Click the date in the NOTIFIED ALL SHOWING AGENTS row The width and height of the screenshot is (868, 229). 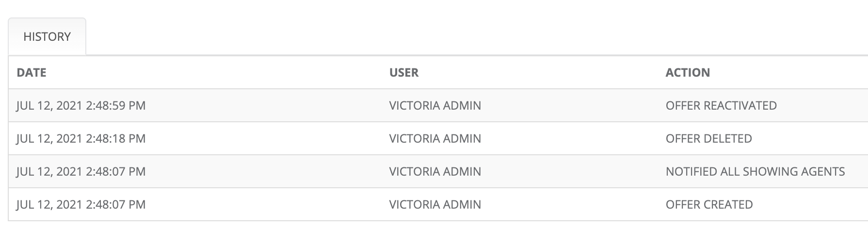(x=81, y=172)
